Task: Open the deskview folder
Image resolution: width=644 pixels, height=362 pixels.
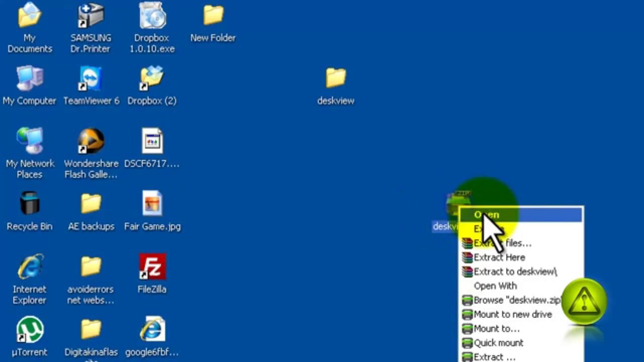Action: (336, 78)
